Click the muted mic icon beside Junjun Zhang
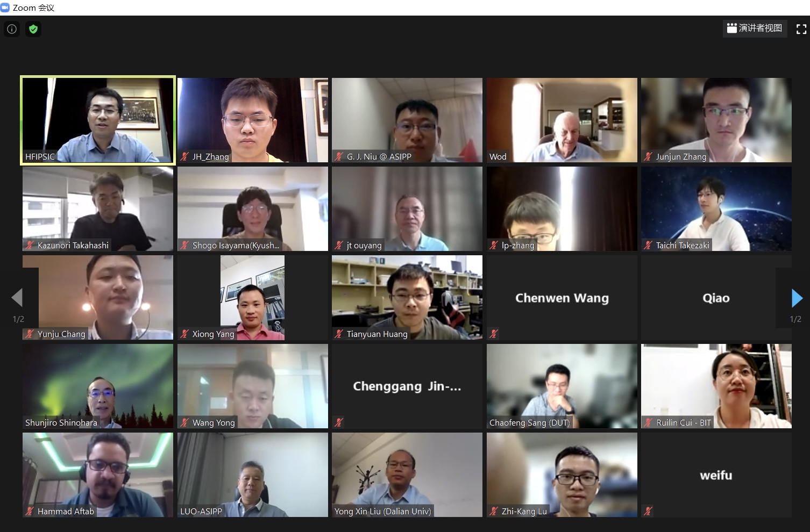This screenshot has height=532, width=810. pos(648,156)
